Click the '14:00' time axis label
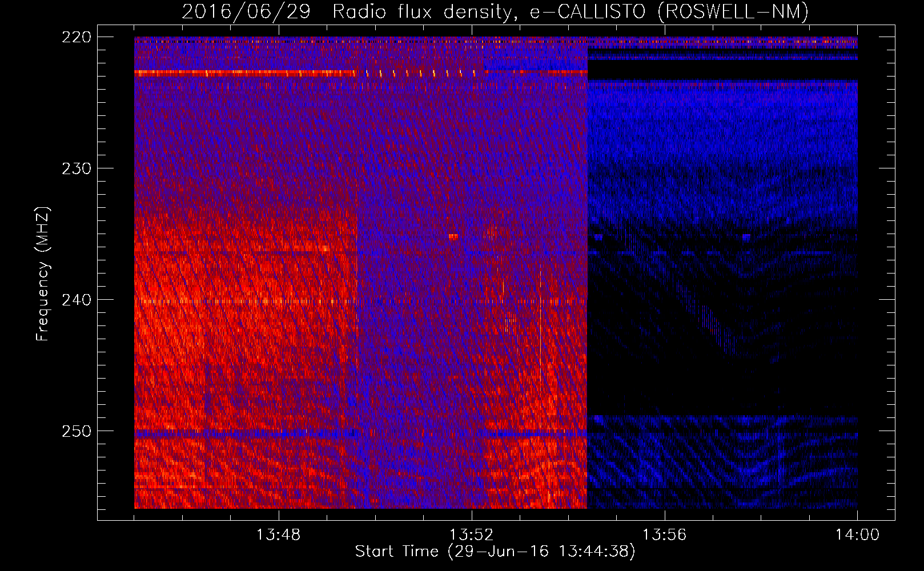 (x=857, y=534)
